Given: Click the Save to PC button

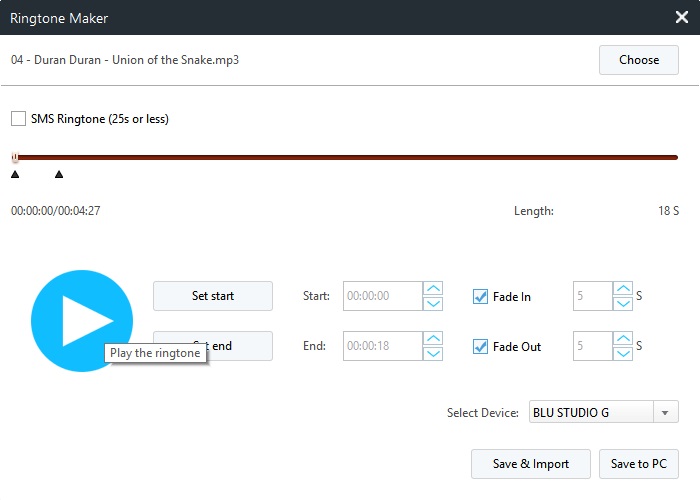Looking at the screenshot, I should [638, 464].
